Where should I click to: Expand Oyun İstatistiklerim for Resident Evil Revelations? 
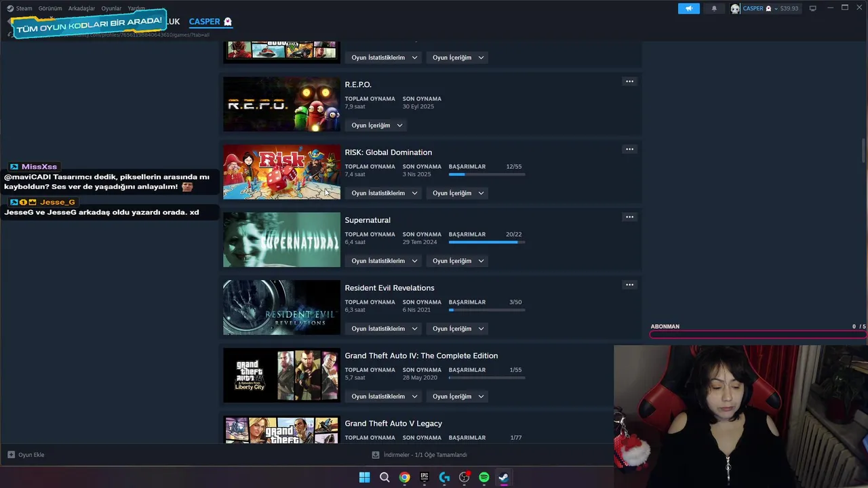(384, 329)
